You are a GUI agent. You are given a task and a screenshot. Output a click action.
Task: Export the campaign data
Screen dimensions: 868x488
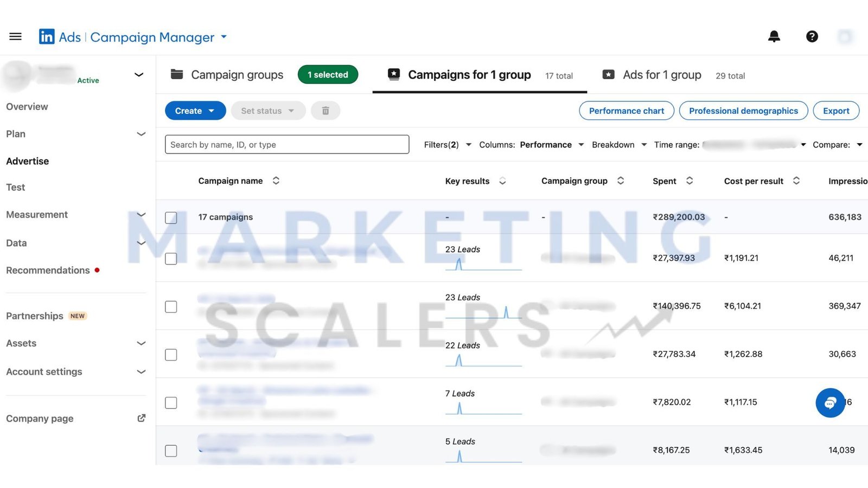coord(835,111)
